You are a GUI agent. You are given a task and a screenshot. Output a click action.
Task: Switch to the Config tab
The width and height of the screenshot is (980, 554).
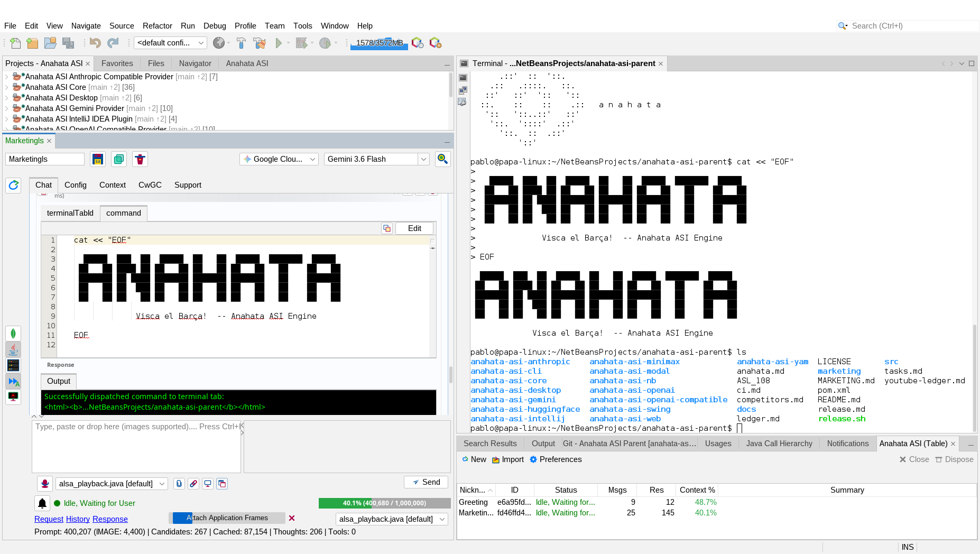76,185
